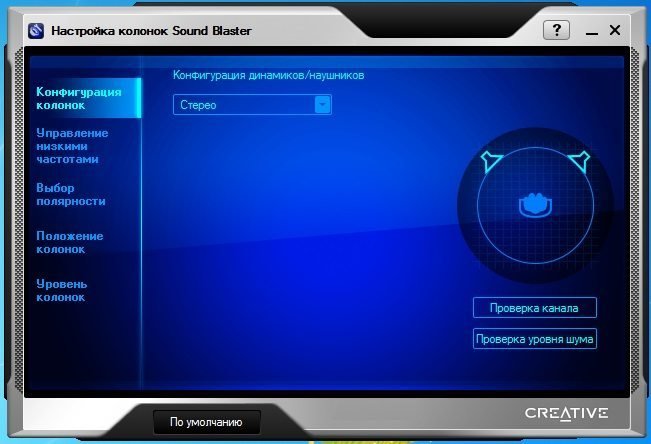This screenshot has width=651, height=444.
Task: Click the Проверка канала button
Action: coord(534,308)
